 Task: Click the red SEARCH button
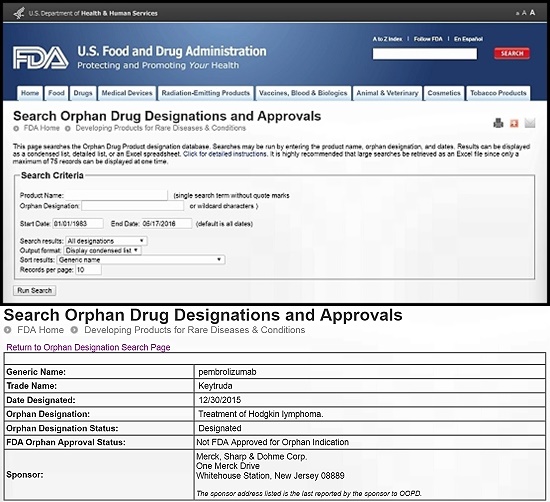pos(512,53)
